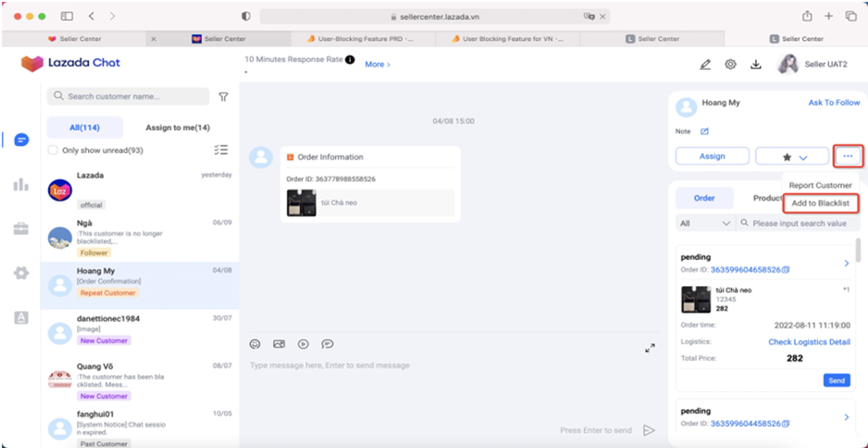868x448 pixels.
Task: Close the Seller Center tab with X
Action: 154,39
